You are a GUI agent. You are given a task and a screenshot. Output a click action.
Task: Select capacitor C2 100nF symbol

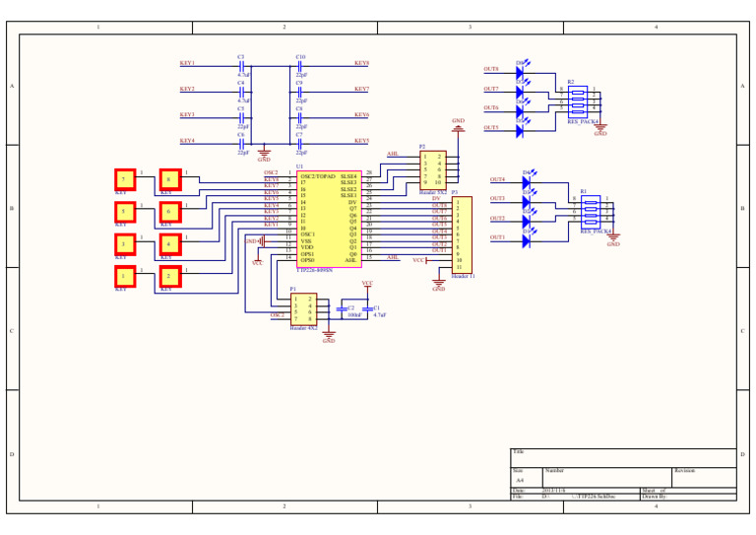coord(342,308)
